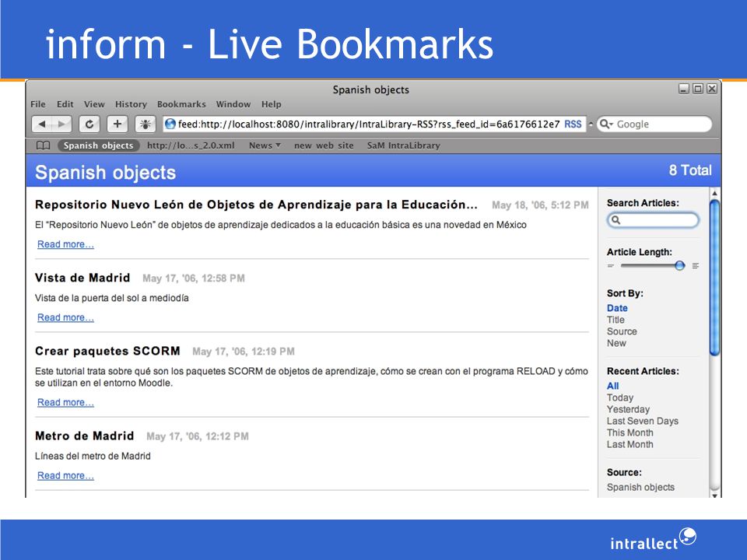Filter recent articles to Today
The height and width of the screenshot is (560, 747).
click(x=620, y=397)
